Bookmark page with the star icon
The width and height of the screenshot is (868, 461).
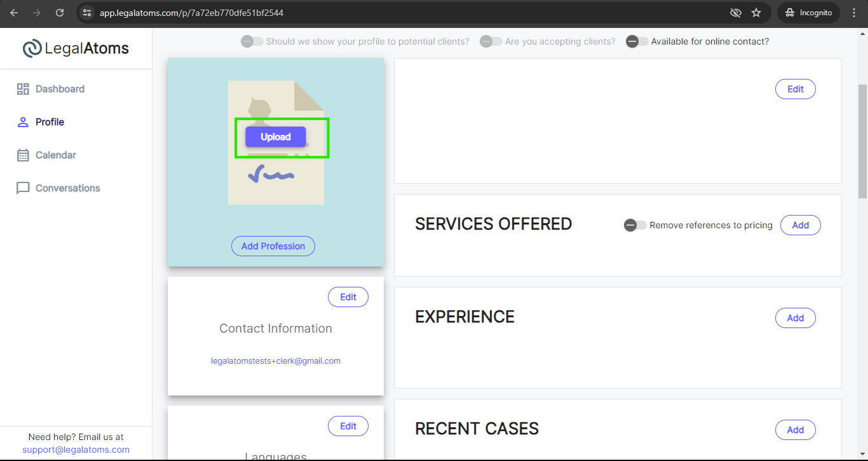[756, 13]
